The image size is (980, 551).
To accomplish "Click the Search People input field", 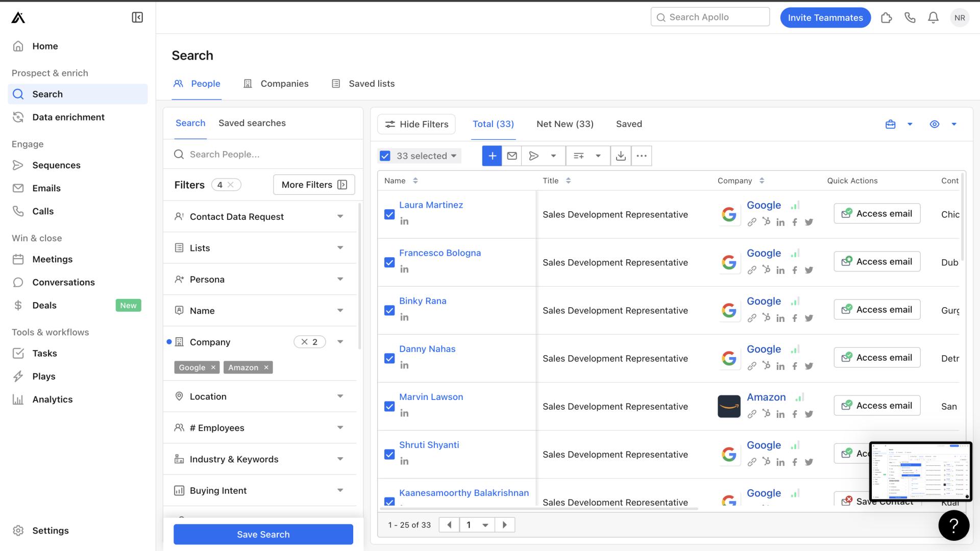I will click(x=263, y=154).
